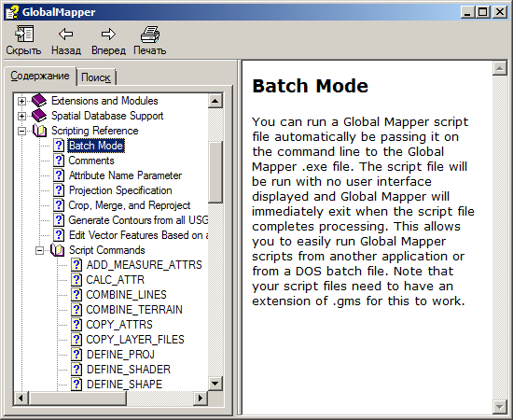Click the topic icon beside DEFINE_SHAPE
The image size is (513, 420).
click(76, 384)
